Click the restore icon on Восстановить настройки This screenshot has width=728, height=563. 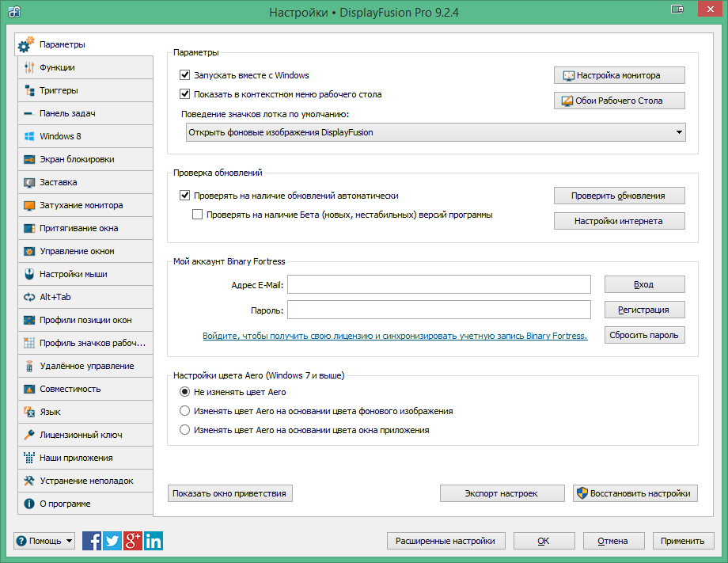581,493
